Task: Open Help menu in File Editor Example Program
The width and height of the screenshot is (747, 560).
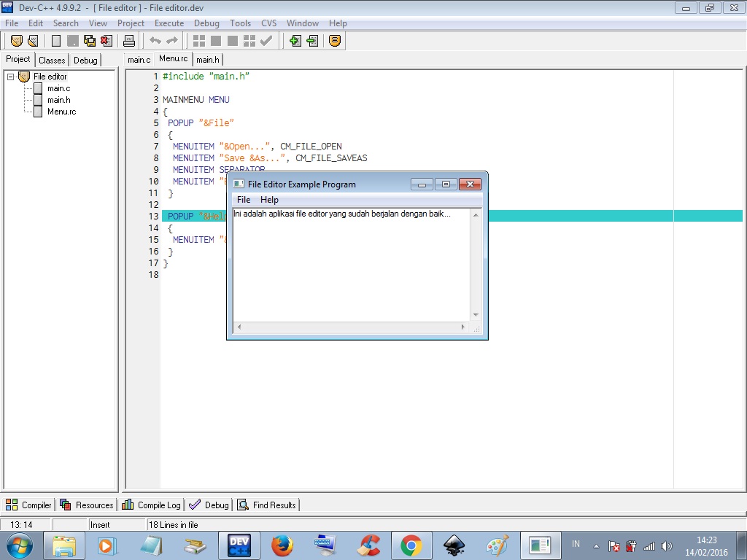Action: click(269, 200)
